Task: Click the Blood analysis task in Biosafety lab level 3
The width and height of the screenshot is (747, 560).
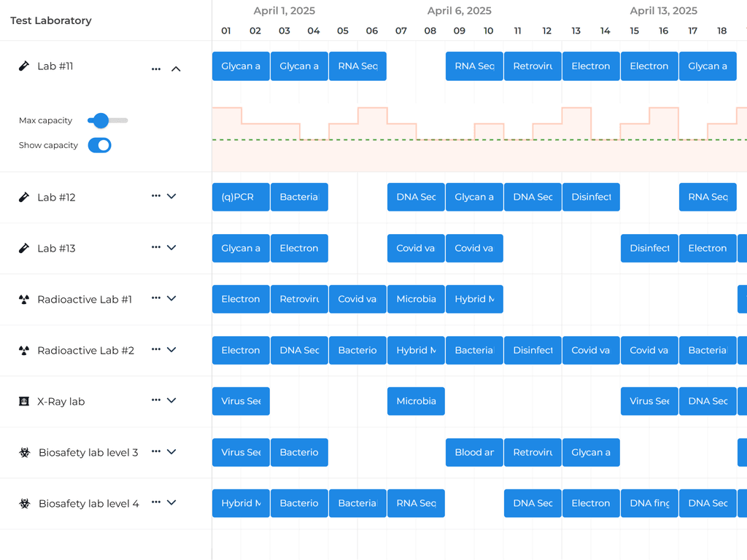Action: pyautogui.click(x=474, y=452)
